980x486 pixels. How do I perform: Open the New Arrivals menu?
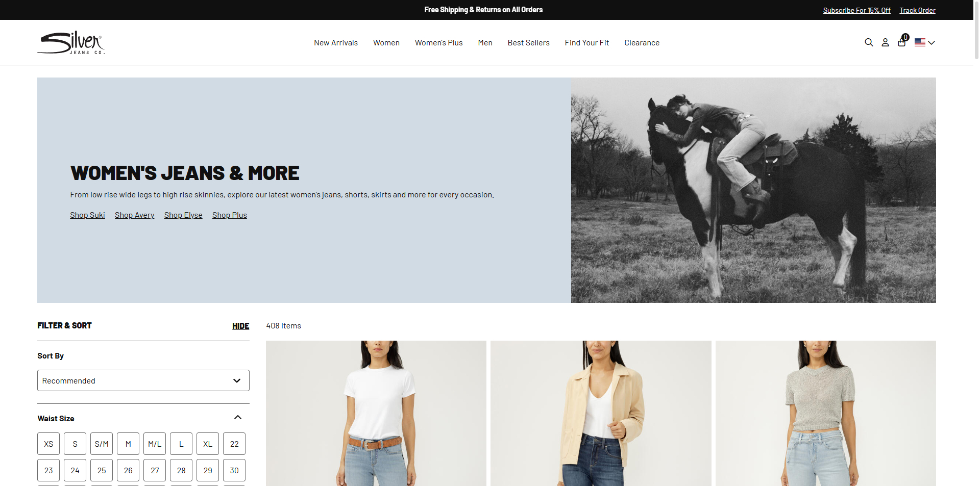[x=335, y=42]
